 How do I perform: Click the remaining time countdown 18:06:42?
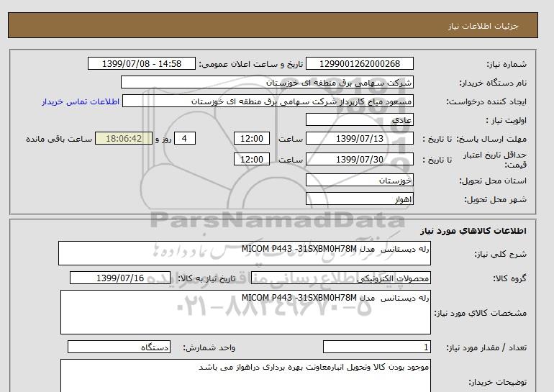click(x=123, y=139)
